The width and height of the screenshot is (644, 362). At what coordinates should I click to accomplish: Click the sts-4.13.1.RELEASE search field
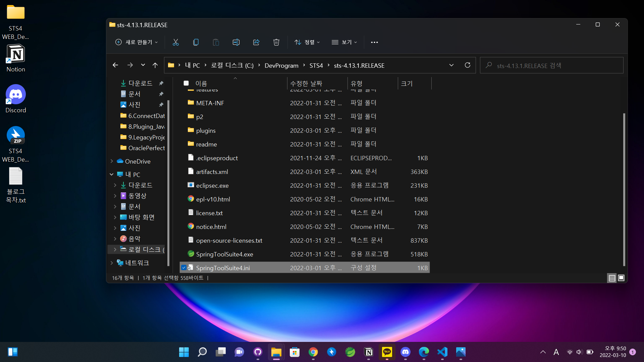point(552,65)
